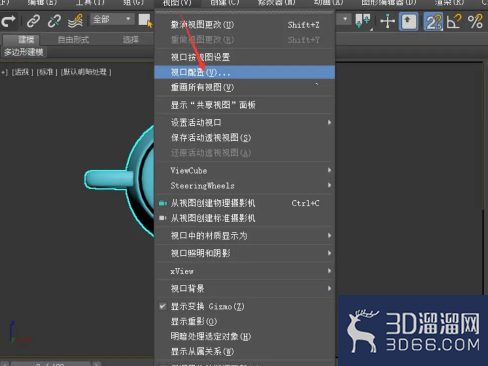Image resolution: width=488 pixels, height=366 pixels.
Task: Choose 视口配置(V)... menu item
Action: (x=245, y=72)
